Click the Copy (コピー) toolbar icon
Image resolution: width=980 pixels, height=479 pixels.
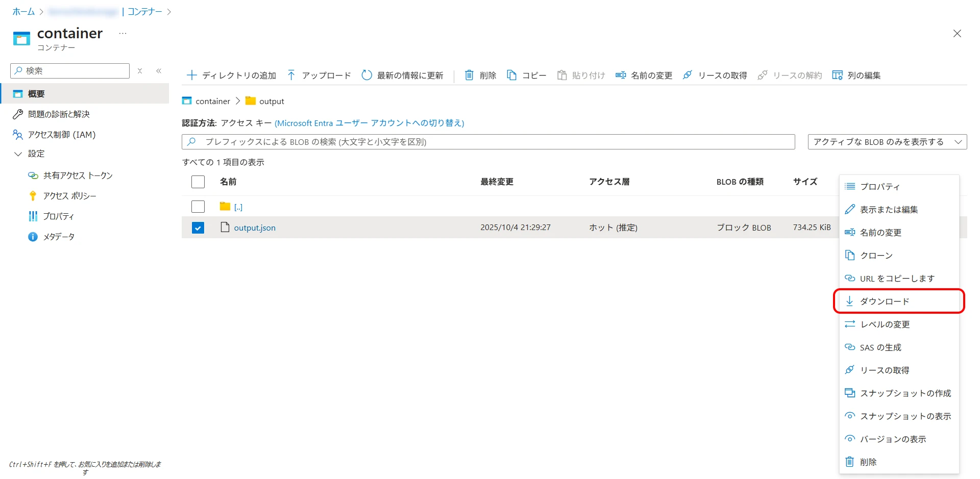point(511,75)
